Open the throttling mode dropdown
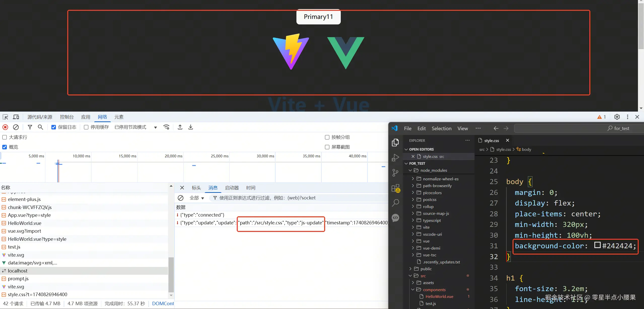This screenshot has width=644, height=309. 135,127
